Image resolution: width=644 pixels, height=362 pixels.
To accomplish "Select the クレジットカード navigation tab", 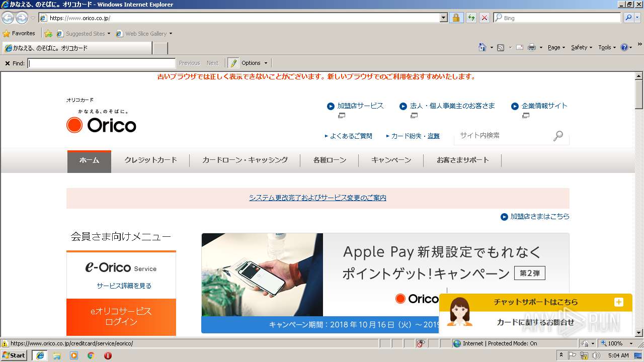I will pos(150,160).
